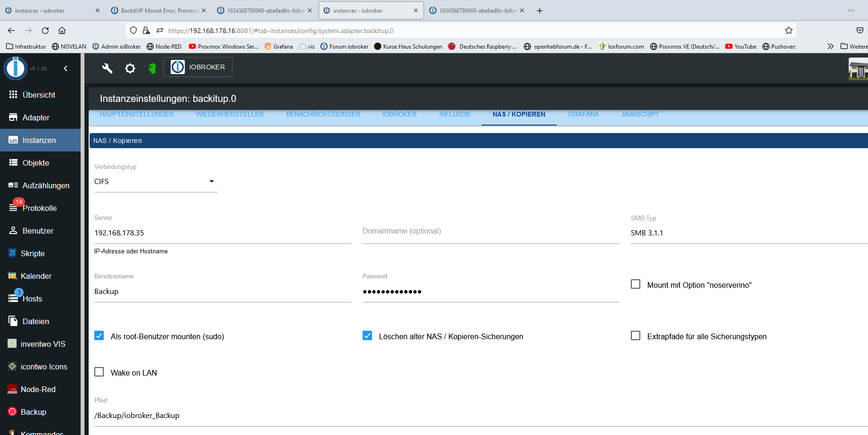Open Kalender in the sidebar
This screenshot has width=868, height=435.
41,276
